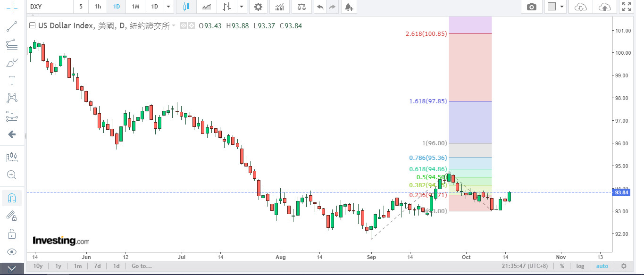
Task: Switch to the 1M interval tab
Action: click(x=135, y=7)
